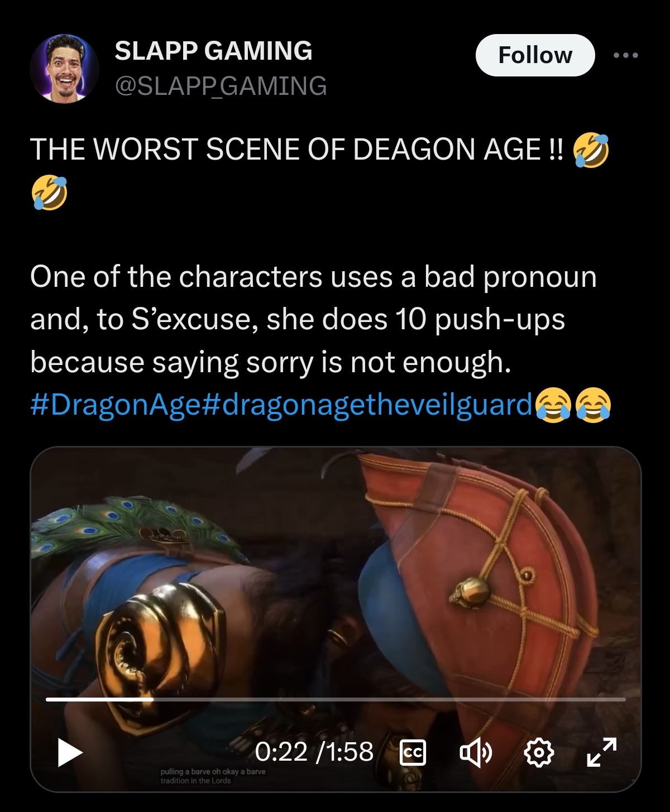This screenshot has width=670, height=812.
Task: Open the #DragonAge hashtag link
Action: pyautogui.click(x=114, y=405)
